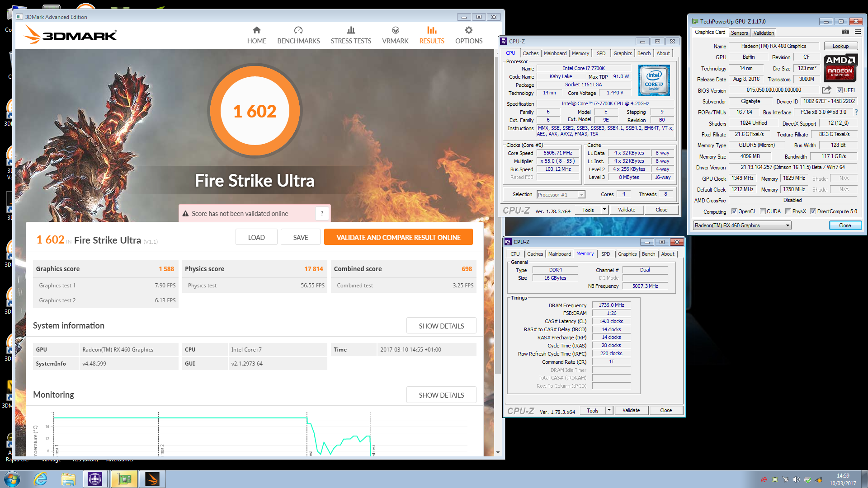
Task: Click scroll down arrow in 3DMark window
Action: tap(498, 452)
